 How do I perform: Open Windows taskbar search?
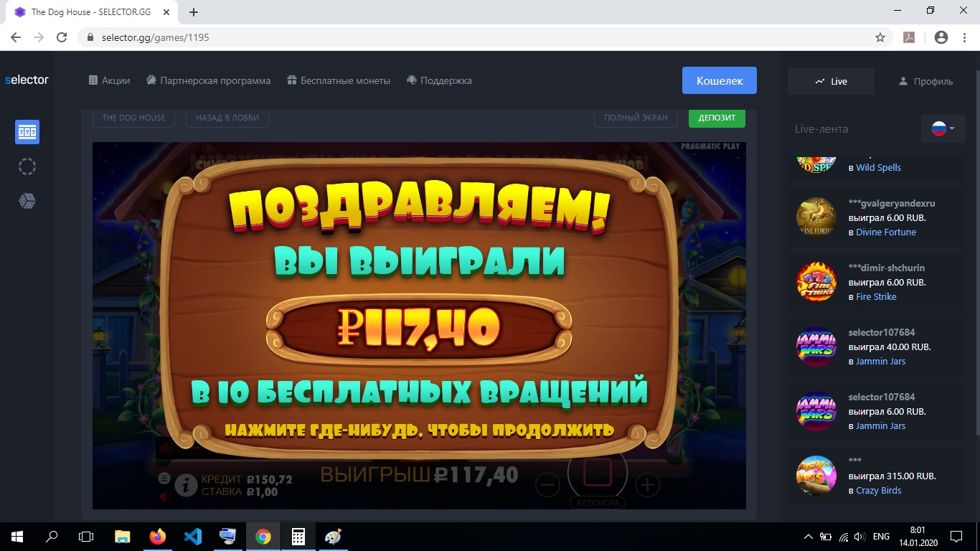pos(52,537)
